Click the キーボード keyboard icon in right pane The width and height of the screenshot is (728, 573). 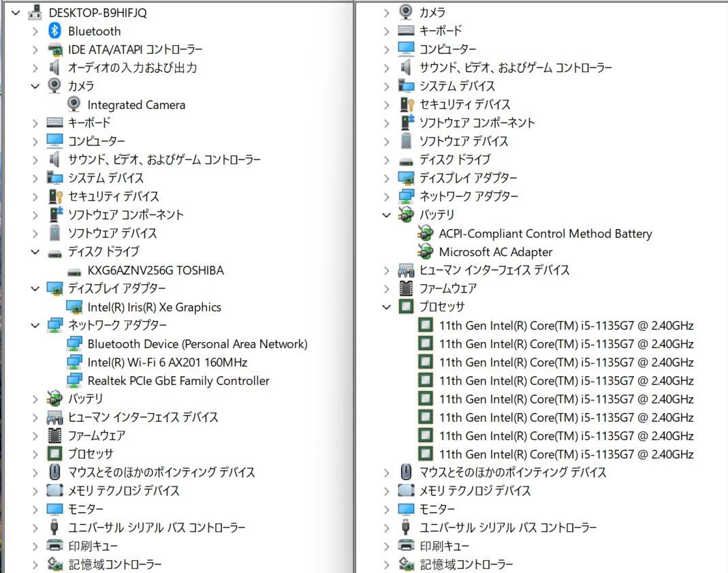(x=406, y=31)
